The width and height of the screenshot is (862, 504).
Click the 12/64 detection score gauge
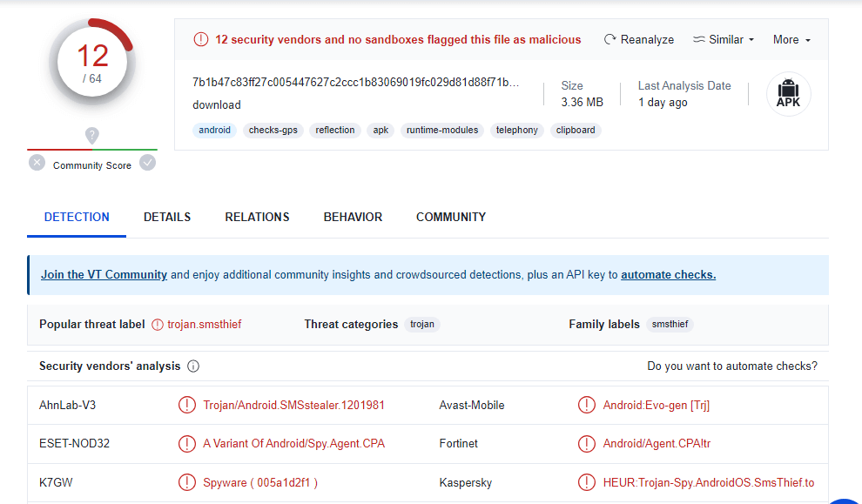point(91,62)
